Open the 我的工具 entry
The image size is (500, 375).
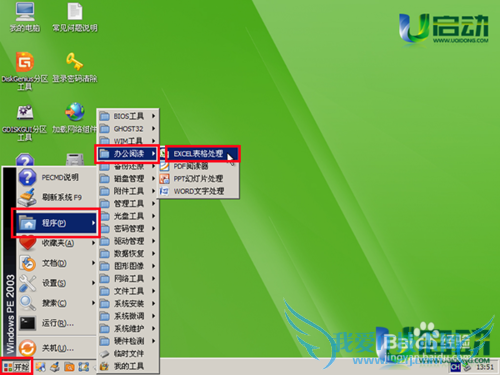128,366
